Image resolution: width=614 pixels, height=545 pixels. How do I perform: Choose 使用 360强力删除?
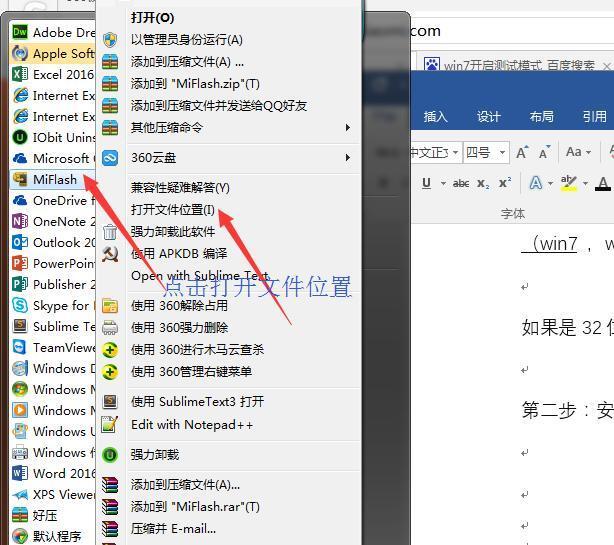179,327
